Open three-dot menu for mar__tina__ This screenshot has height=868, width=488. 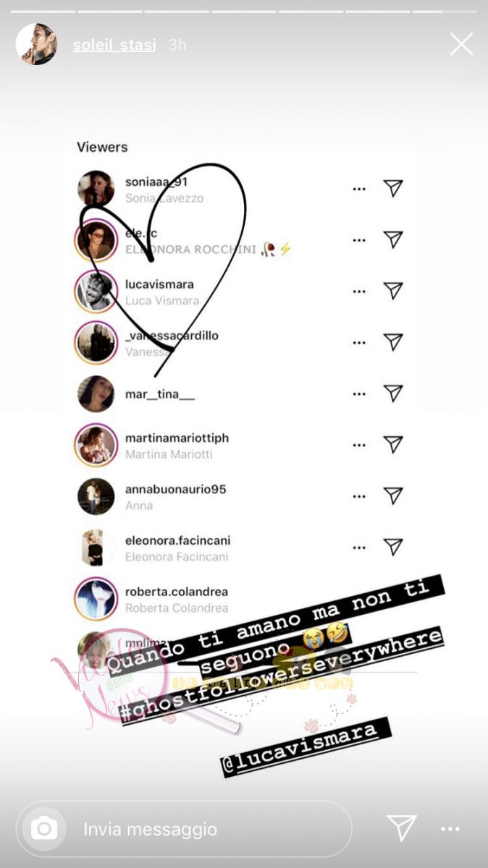pyautogui.click(x=359, y=394)
